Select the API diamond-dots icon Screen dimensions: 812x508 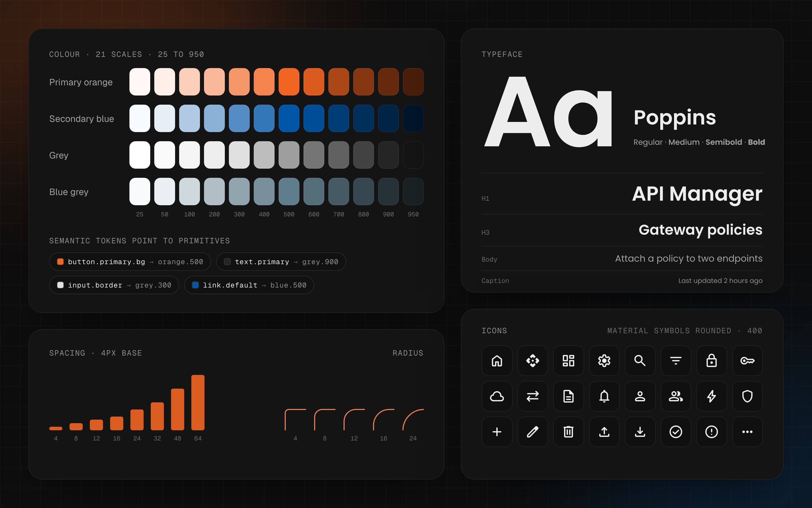(533, 360)
